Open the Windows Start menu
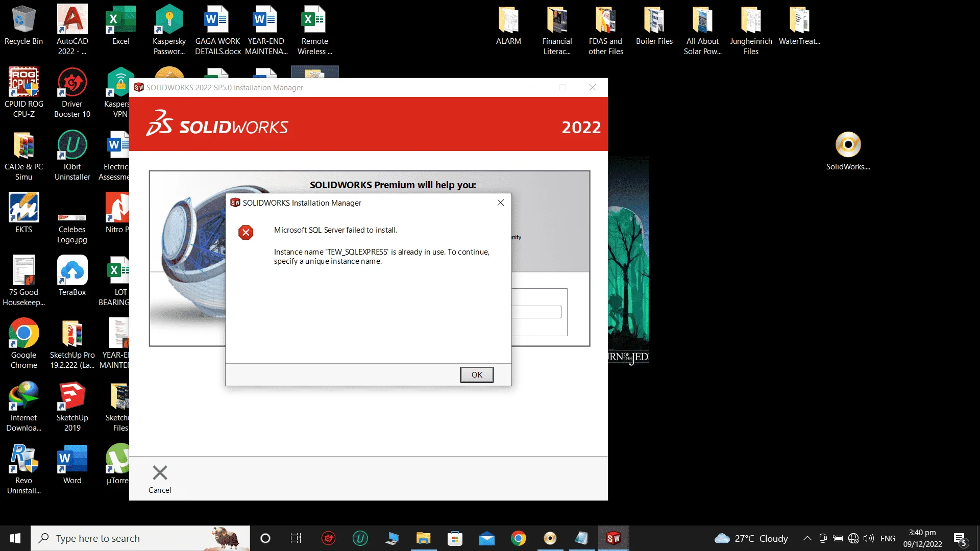Image resolution: width=980 pixels, height=551 pixels. (x=15, y=538)
